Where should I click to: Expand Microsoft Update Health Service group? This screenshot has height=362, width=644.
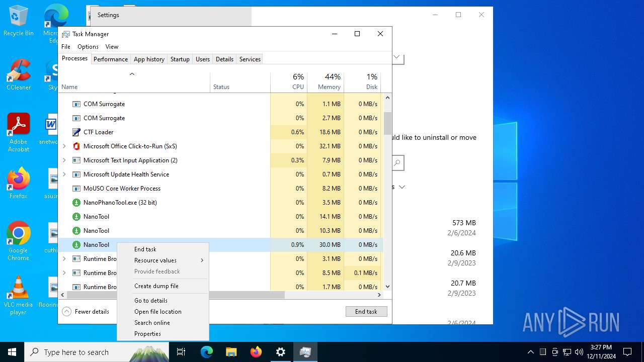pyautogui.click(x=64, y=174)
